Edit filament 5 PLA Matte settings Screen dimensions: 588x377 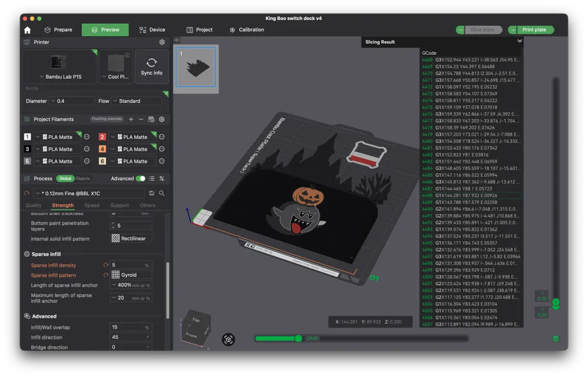tap(86, 161)
